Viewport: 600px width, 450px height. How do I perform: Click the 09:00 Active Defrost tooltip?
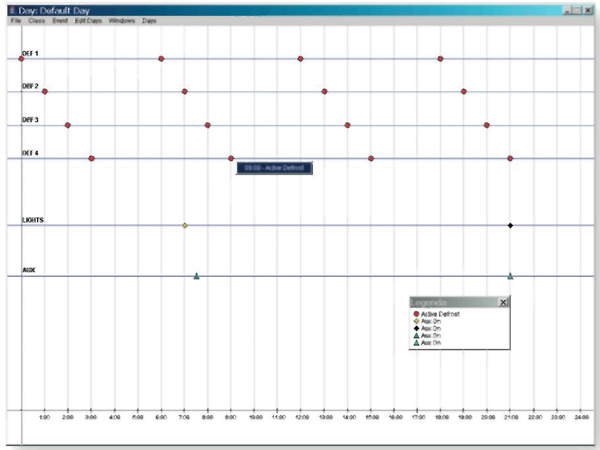(x=275, y=168)
